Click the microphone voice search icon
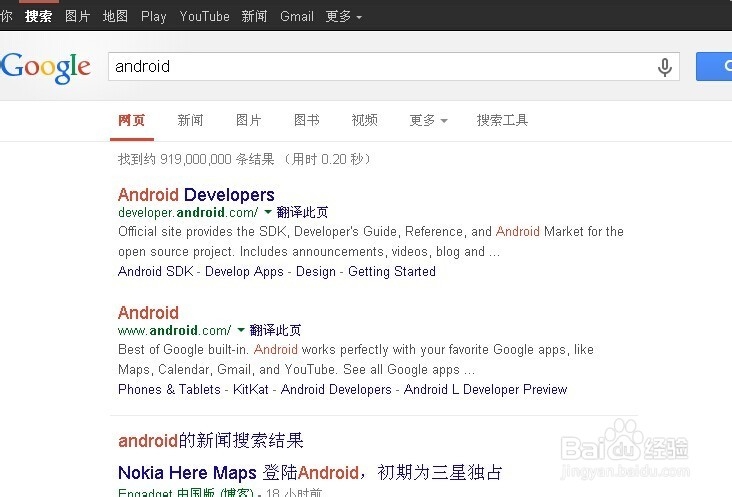Screen dimensions: 732x497 664,67
